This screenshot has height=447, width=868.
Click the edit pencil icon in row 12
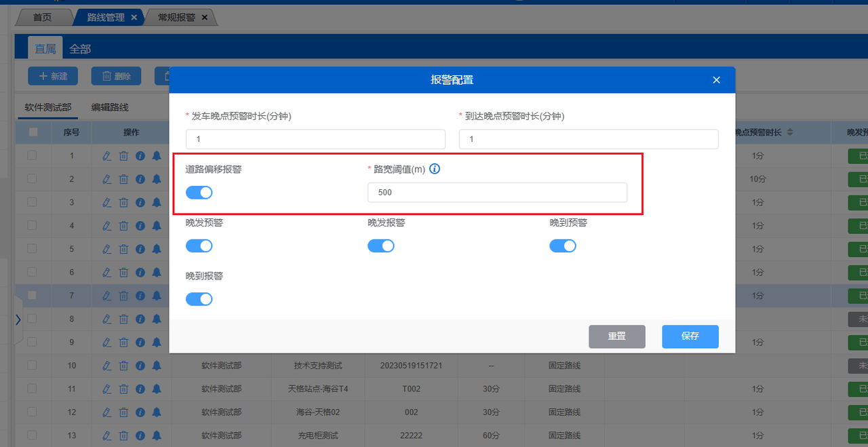pos(106,412)
